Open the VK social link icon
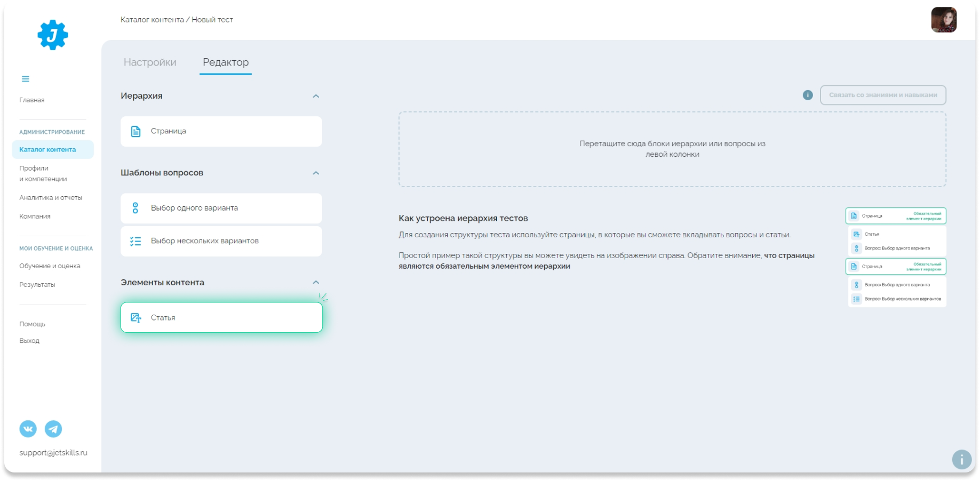The image size is (980, 481). click(x=28, y=429)
